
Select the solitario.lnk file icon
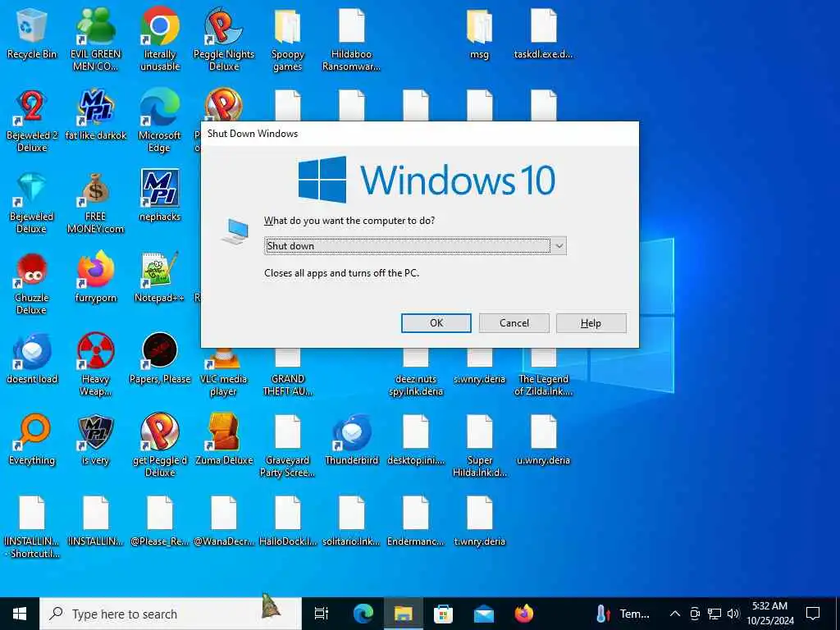click(351, 521)
